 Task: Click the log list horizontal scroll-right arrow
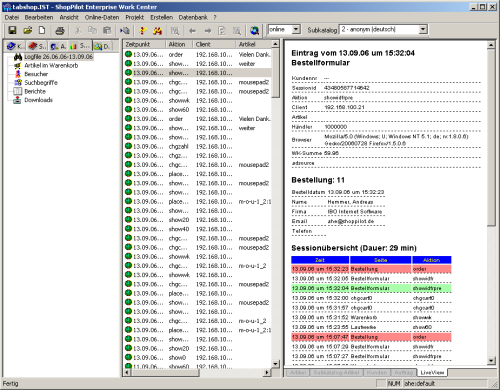pyautogui.click(x=267, y=372)
